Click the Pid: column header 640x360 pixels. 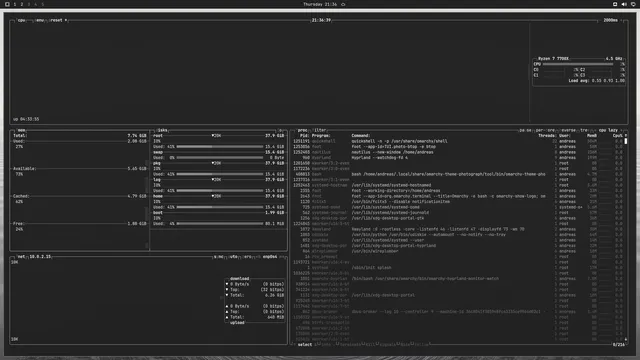304,136
